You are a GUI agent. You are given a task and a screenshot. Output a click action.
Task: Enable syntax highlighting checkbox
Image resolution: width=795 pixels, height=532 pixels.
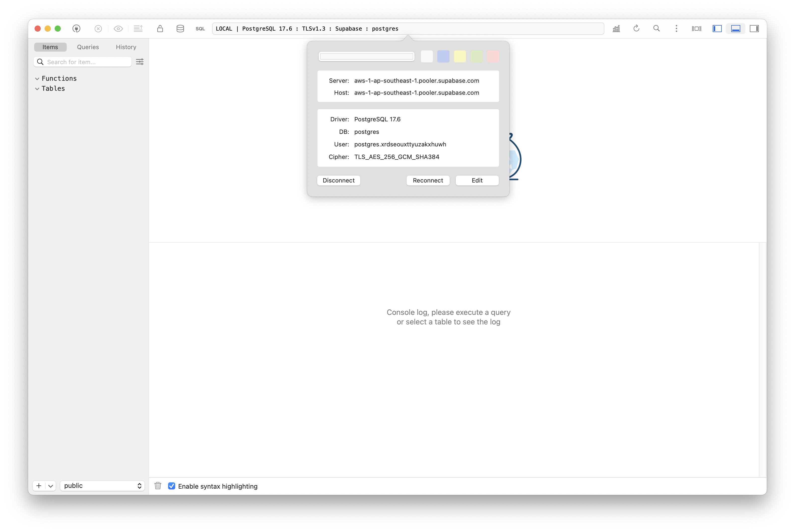pyautogui.click(x=171, y=486)
